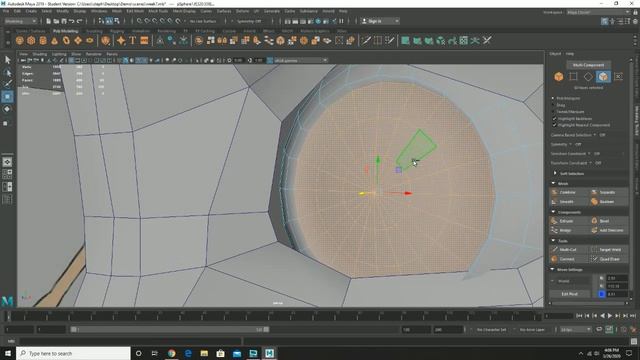Open Chrome from the taskbar
This screenshot has width=640, height=360.
tap(171, 353)
